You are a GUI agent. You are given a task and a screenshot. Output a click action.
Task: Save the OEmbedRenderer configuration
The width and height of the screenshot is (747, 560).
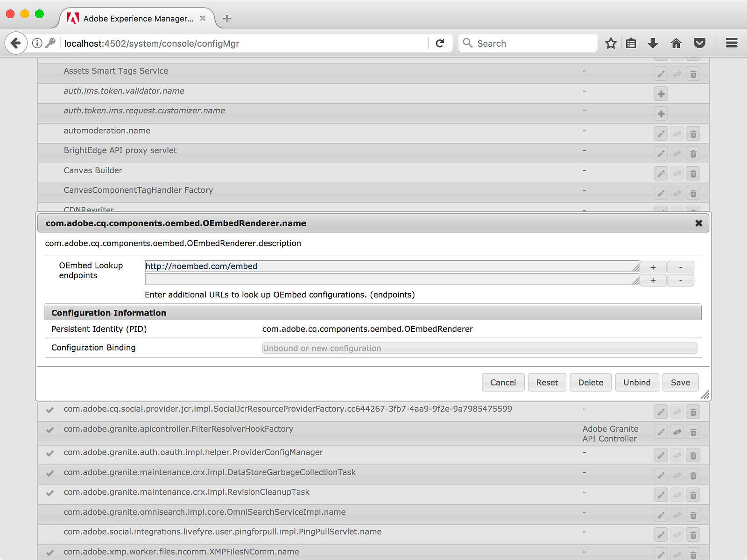tap(680, 382)
